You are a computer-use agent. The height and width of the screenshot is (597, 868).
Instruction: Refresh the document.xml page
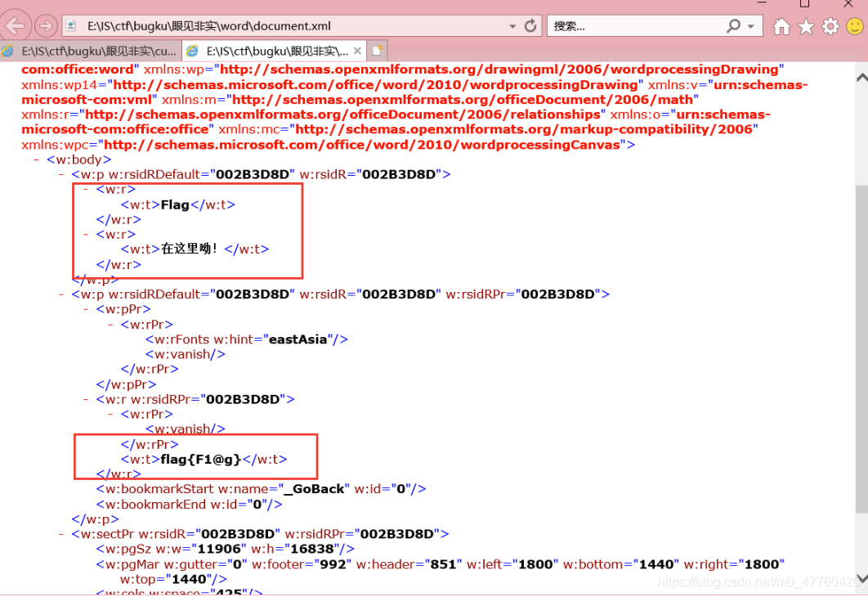coord(530,26)
